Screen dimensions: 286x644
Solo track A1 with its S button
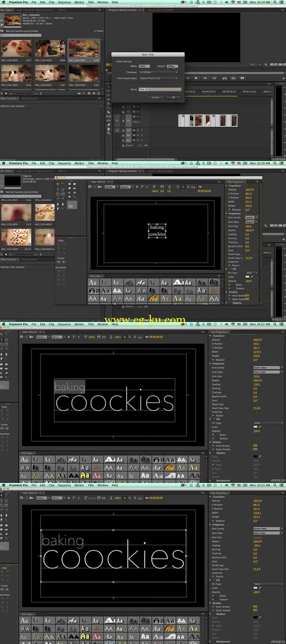(142, 130)
